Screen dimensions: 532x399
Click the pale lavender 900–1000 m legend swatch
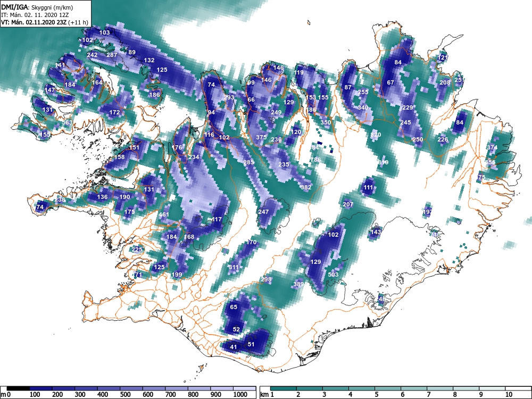pyautogui.click(x=222, y=388)
